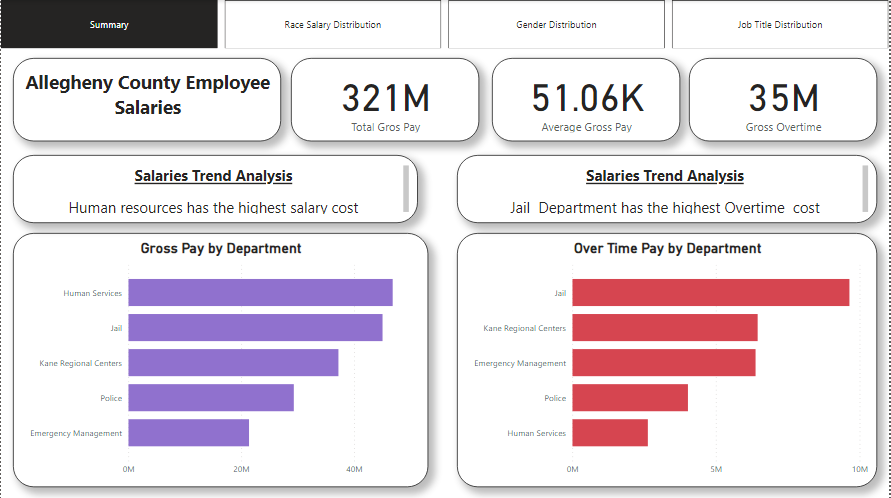Image resolution: width=891 pixels, height=498 pixels.
Task: Go to the Job Title Distribution tab
Action: pos(780,24)
